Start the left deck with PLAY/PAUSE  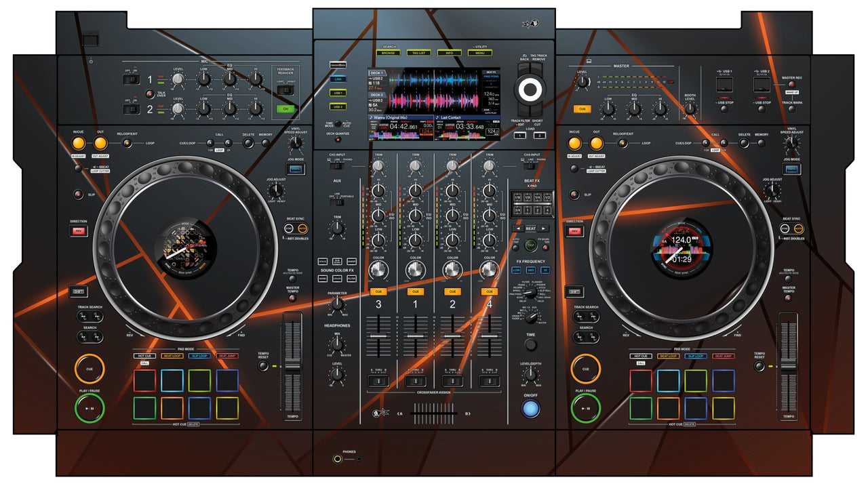pos(90,408)
